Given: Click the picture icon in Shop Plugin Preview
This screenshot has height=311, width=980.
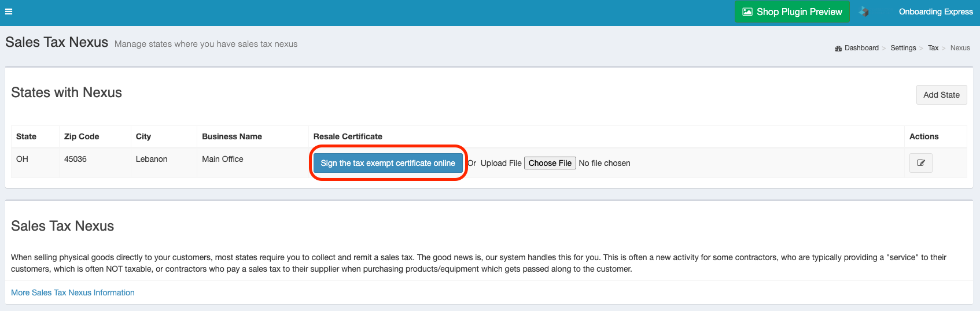Looking at the screenshot, I should click(x=747, y=12).
